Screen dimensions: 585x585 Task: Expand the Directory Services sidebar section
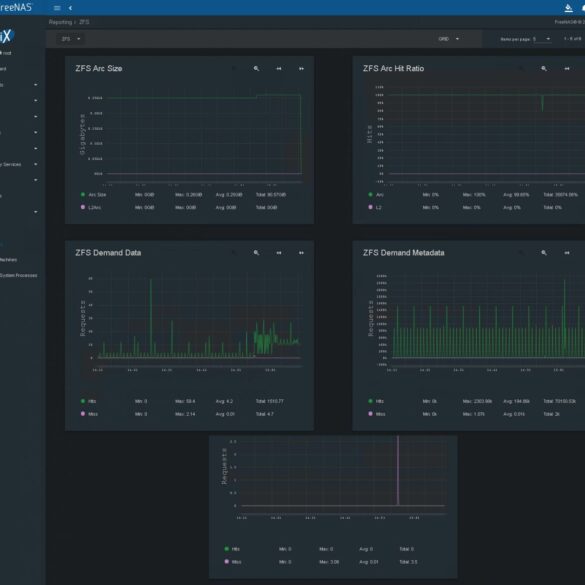[x=19, y=164]
